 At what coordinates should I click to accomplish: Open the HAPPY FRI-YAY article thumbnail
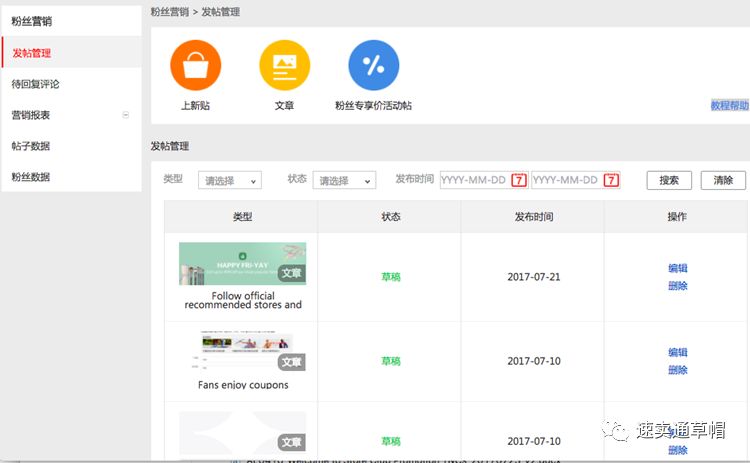click(242, 264)
